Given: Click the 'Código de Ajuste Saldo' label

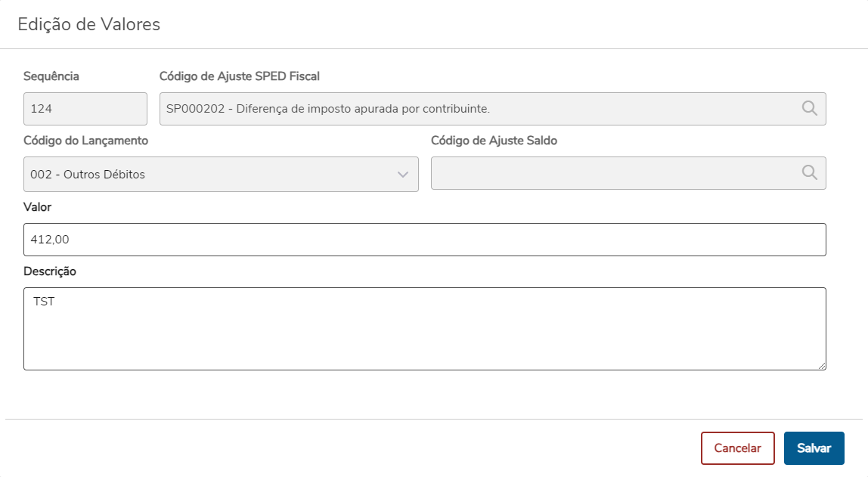Looking at the screenshot, I should click(x=494, y=141).
